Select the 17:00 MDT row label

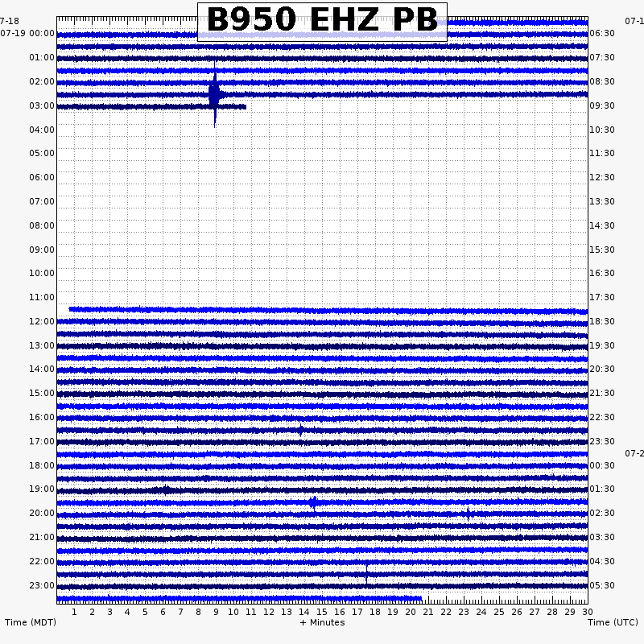42,441
